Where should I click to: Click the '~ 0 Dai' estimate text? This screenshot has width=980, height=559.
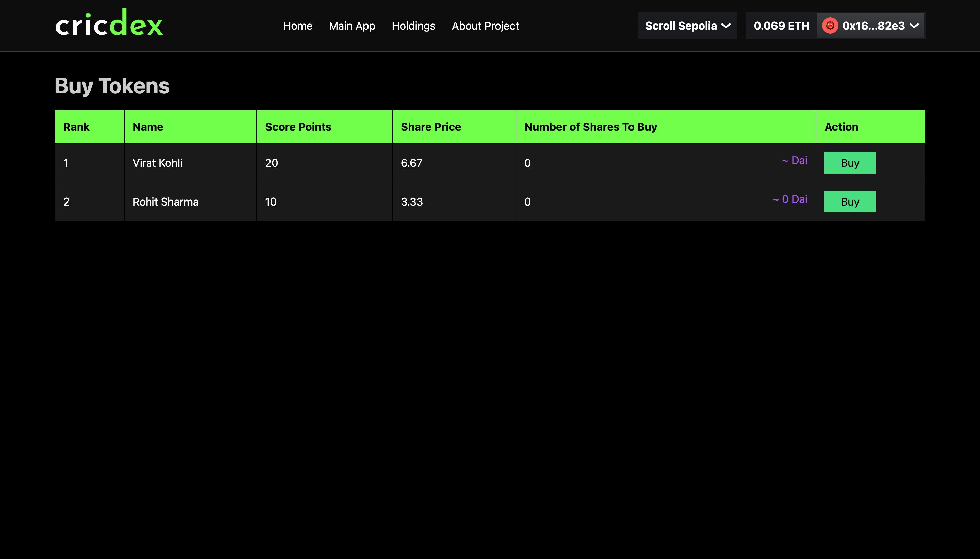coord(790,199)
